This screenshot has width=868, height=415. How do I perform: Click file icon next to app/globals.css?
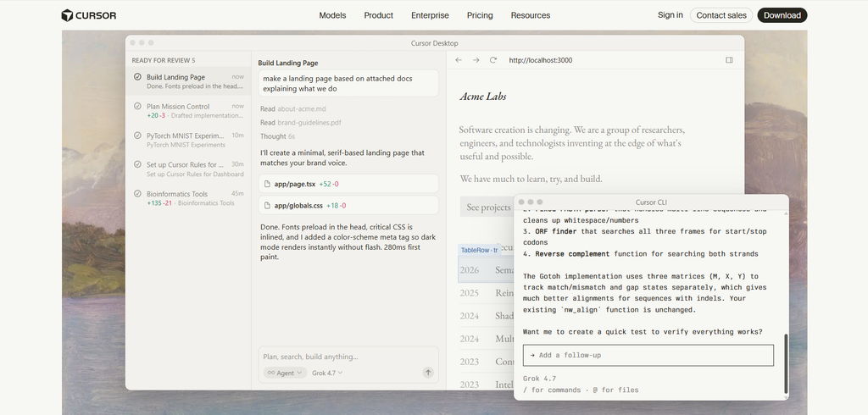pos(267,205)
